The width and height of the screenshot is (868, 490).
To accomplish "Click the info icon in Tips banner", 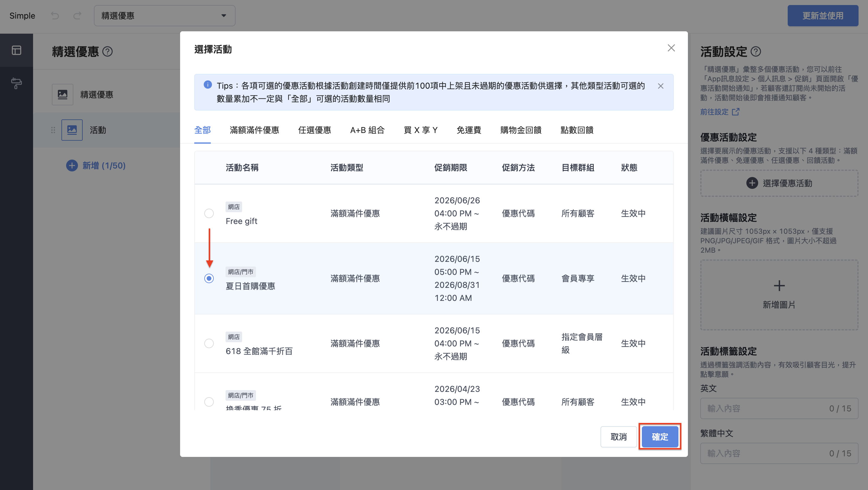I will [208, 85].
